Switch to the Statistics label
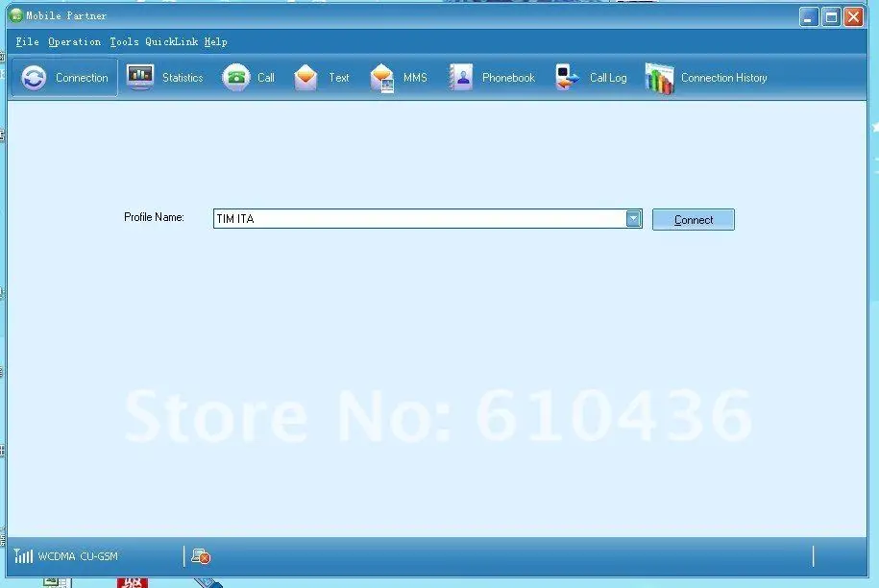 tap(183, 78)
